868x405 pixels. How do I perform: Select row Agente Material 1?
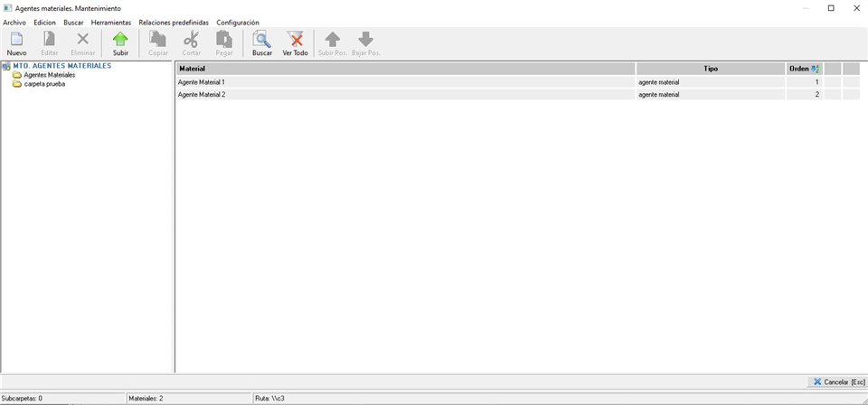[x=405, y=82]
